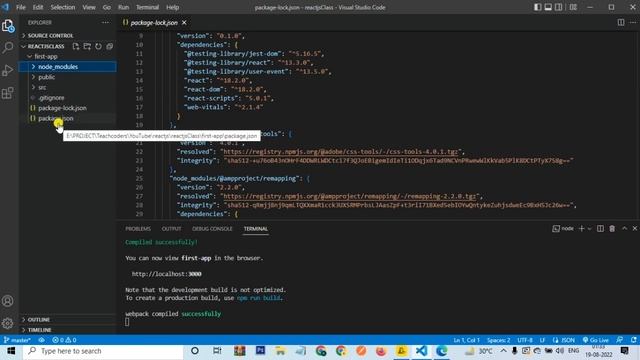Toggle the bottom panel layout button

[548, 7]
